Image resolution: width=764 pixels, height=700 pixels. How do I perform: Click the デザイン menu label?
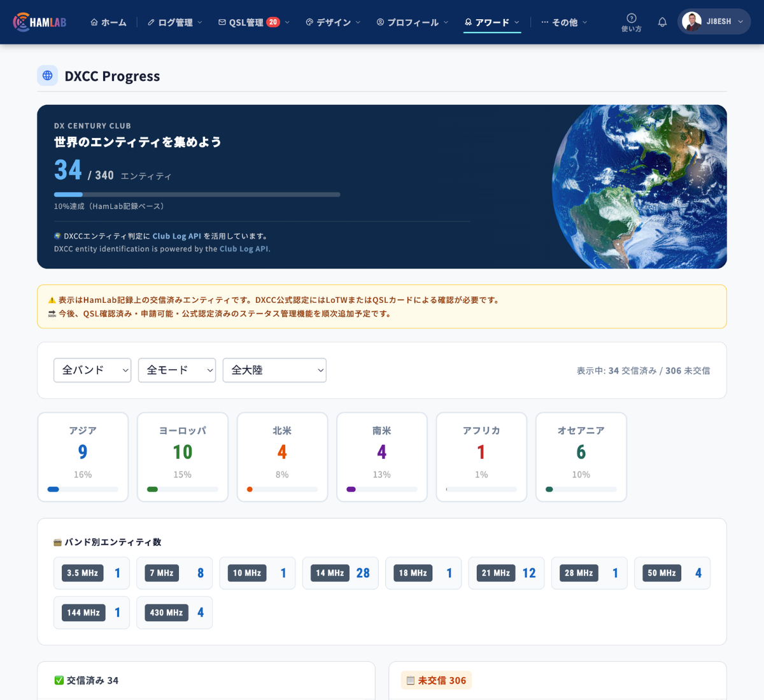[334, 22]
